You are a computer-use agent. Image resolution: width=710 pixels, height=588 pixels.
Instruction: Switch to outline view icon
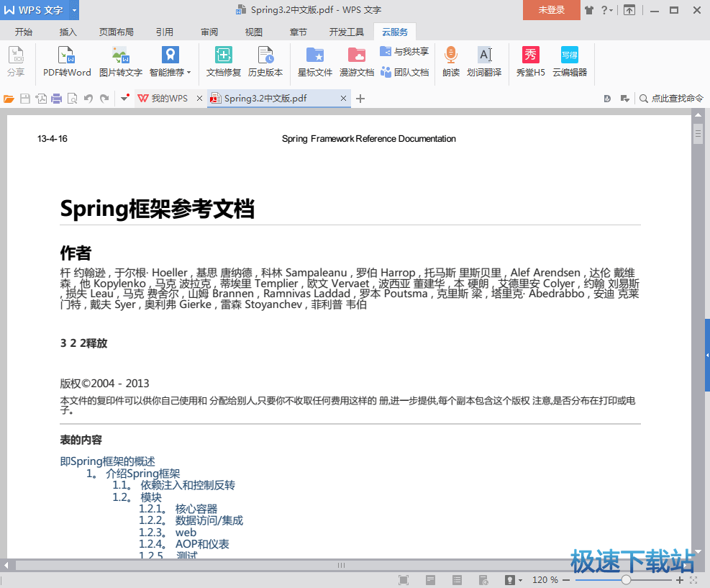[x=457, y=580]
